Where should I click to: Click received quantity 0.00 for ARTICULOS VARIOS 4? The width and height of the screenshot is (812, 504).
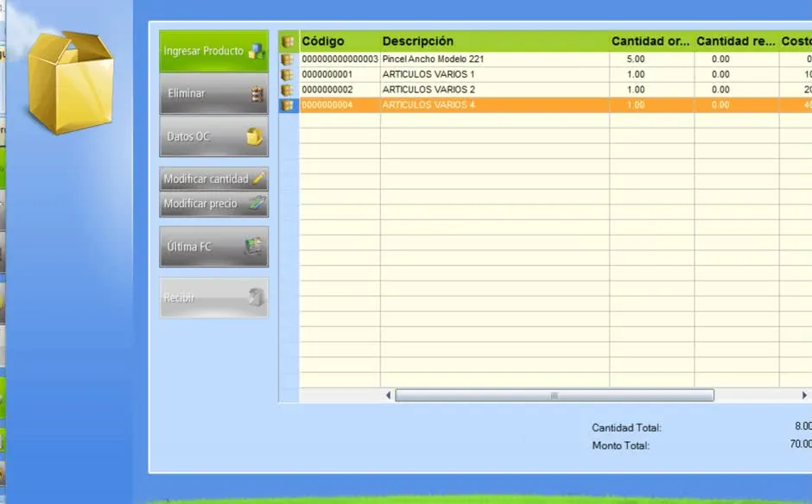click(x=720, y=105)
